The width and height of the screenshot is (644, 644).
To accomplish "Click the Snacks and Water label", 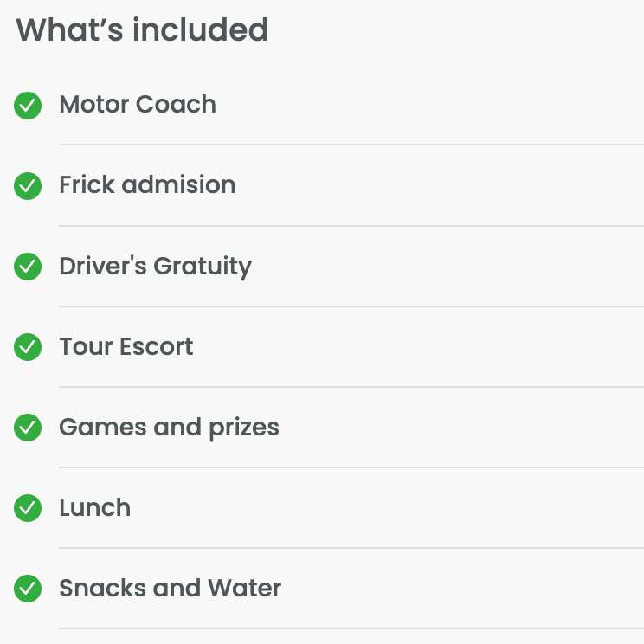I will (171, 589).
